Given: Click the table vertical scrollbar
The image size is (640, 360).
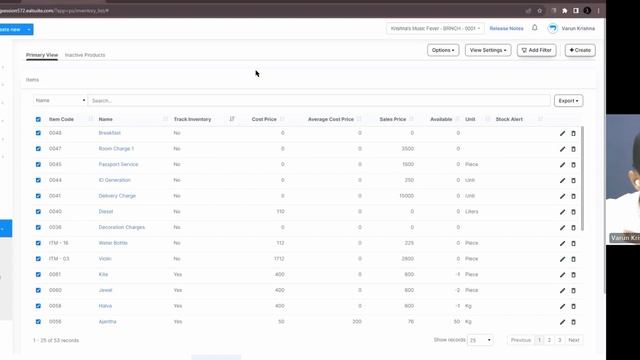Looking at the screenshot, I should tap(582, 178).
